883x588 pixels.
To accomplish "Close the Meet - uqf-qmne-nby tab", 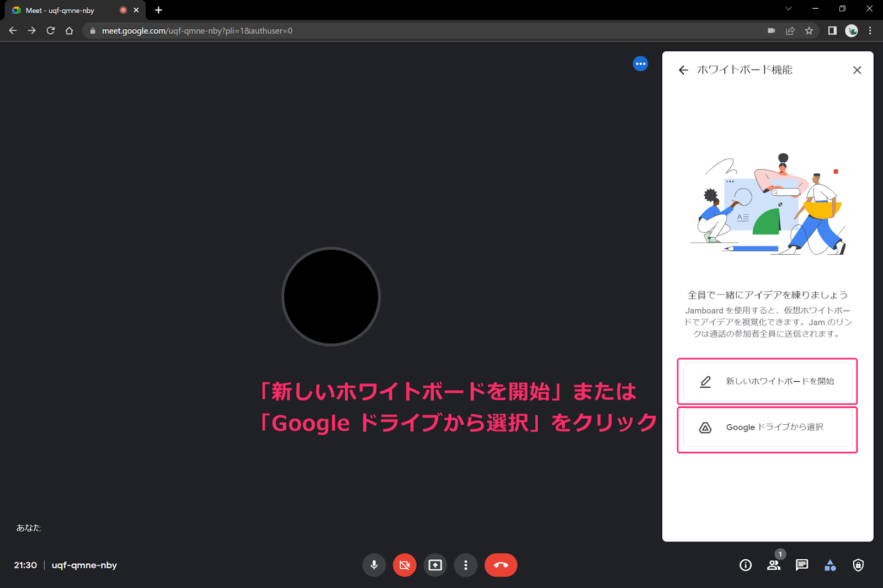I will (x=136, y=10).
